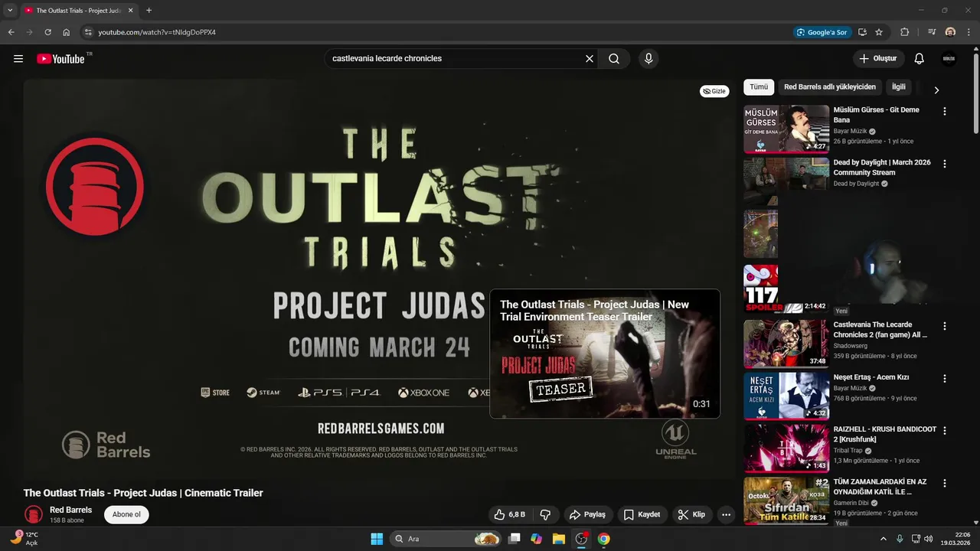Bookmark this page with the star
Viewport: 980px width, 551px height.
click(x=879, y=32)
